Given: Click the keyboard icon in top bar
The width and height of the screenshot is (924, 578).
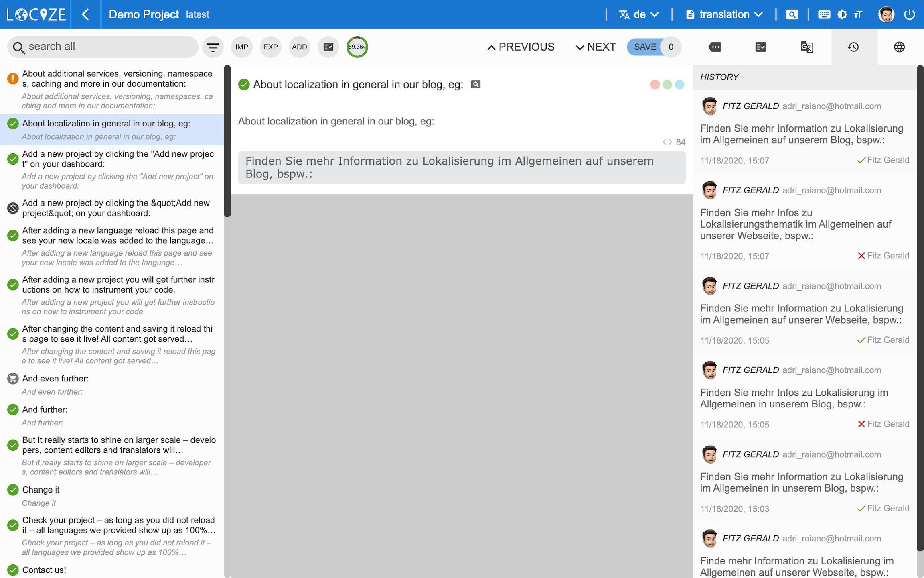Looking at the screenshot, I should click(x=824, y=15).
